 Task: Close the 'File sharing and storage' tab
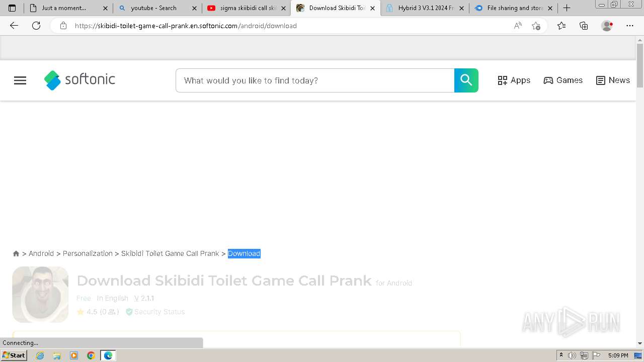pos(550,8)
